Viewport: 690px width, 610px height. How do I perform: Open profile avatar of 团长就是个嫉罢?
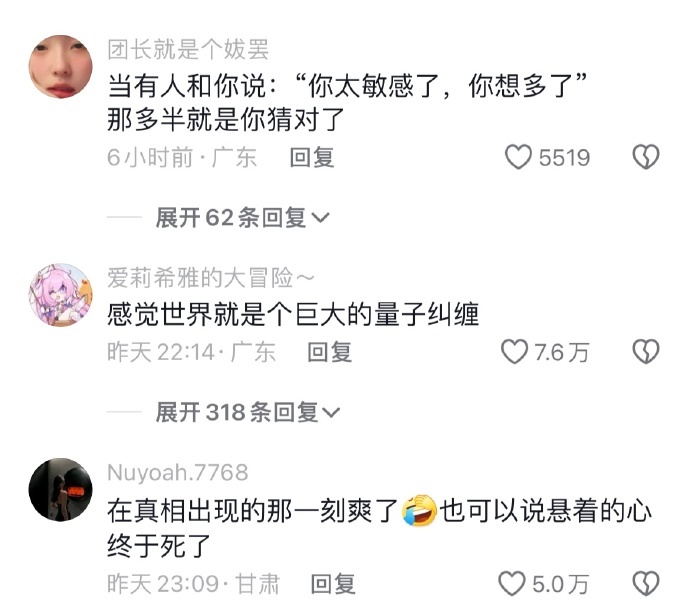(x=61, y=66)
